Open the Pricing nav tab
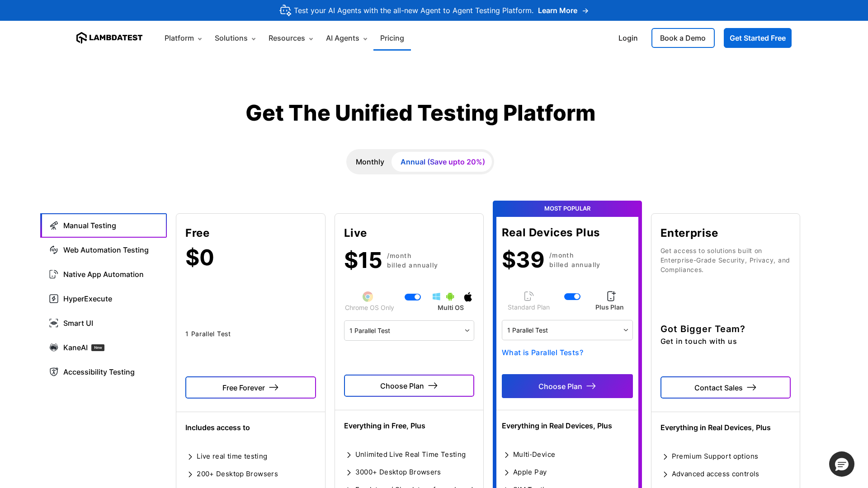Image resolution: width=868 pixels, height=488 pixels. (x=392, y=38)
